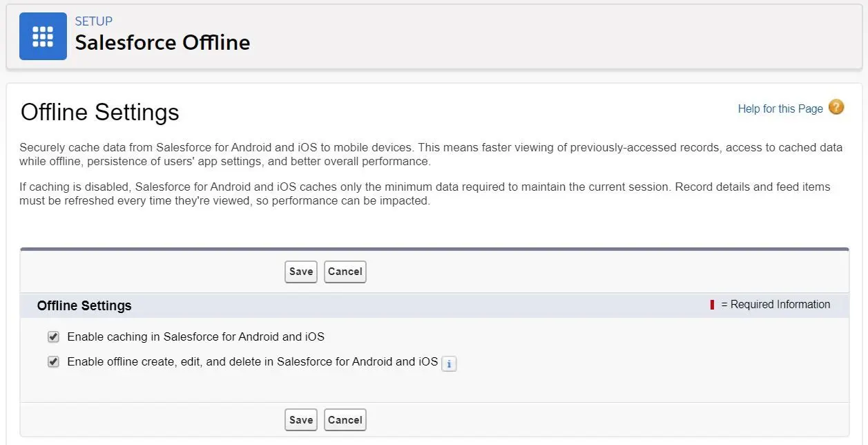Click the bottom Cancel button

[345, 420]
